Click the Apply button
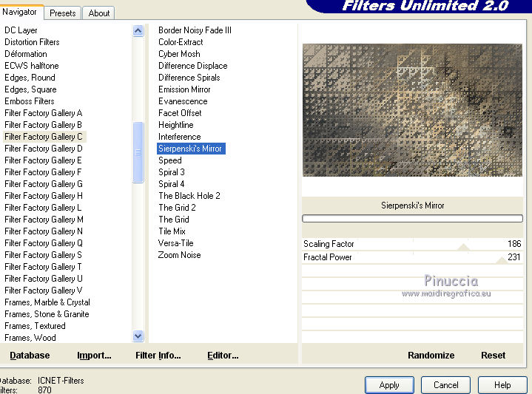This screenshot has width=532, height=394. (x=389, y=385)
